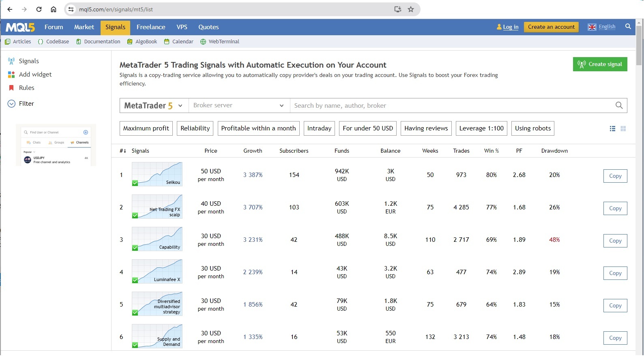Click the 3 707% growth value
Image resolution: width=644 pixels, height=356 pixels.
[253, 207]
